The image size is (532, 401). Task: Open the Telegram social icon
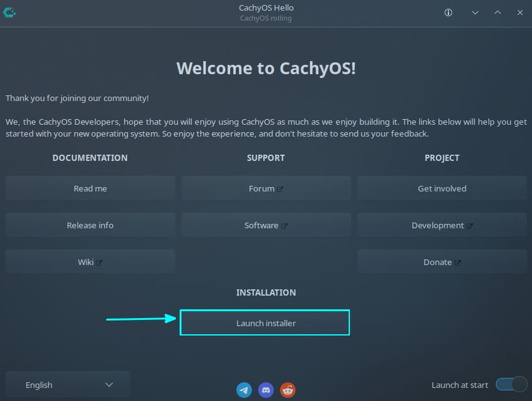click(x=244, y=390)
